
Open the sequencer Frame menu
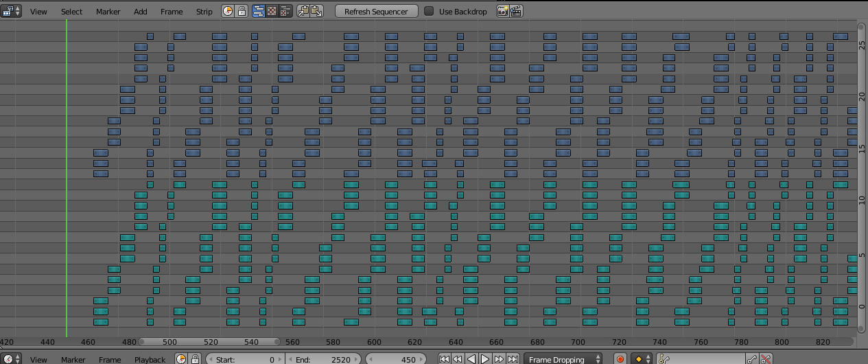coord(172,12)
